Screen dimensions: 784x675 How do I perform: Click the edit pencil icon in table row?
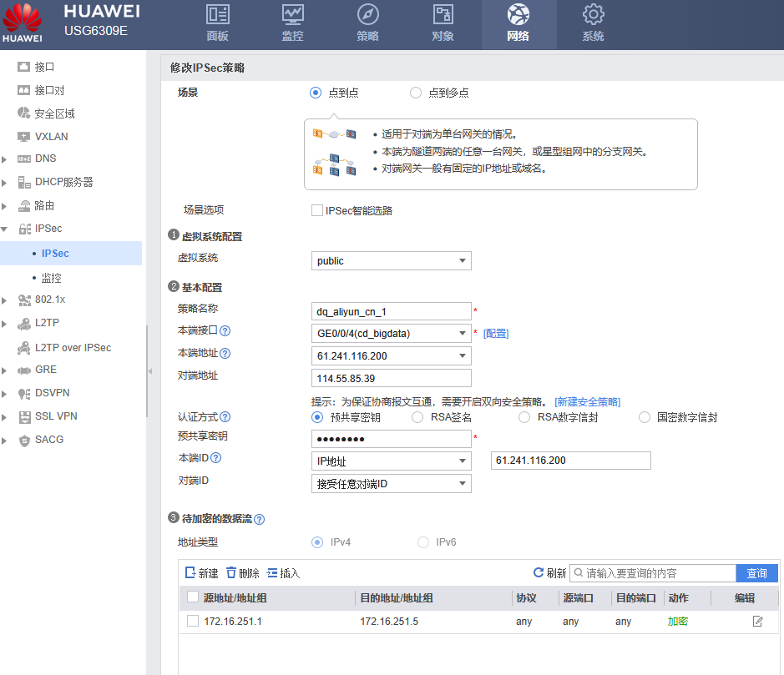tap(757, 621)
